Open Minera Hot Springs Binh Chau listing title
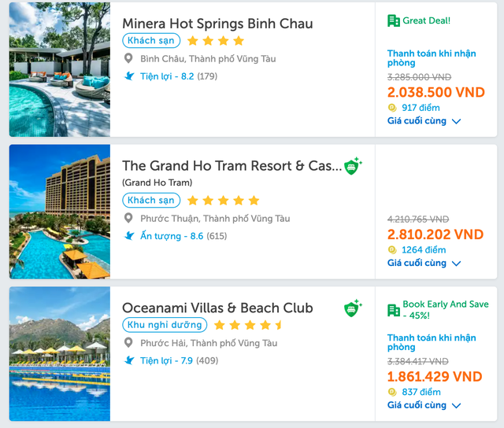 click(217, 24)
